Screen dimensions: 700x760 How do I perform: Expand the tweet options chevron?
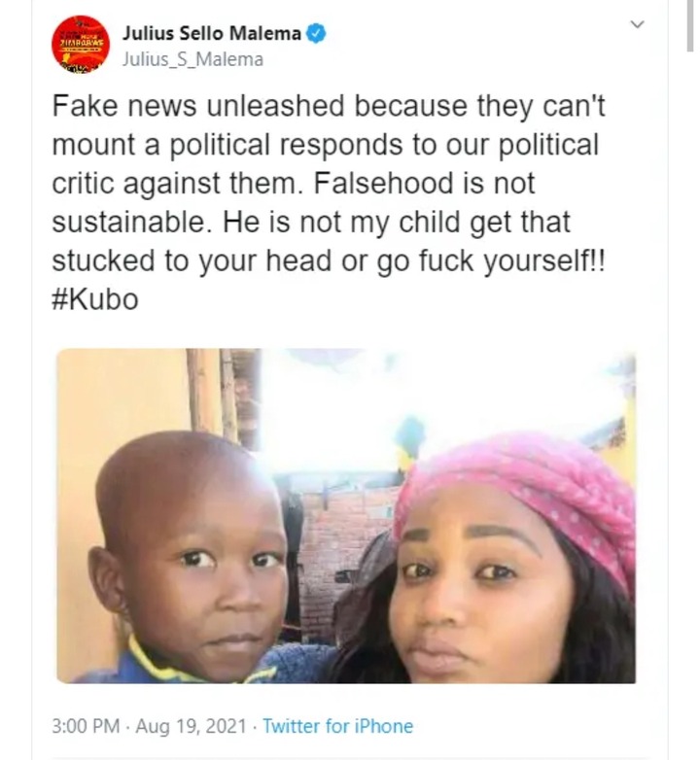pos(638,23)
